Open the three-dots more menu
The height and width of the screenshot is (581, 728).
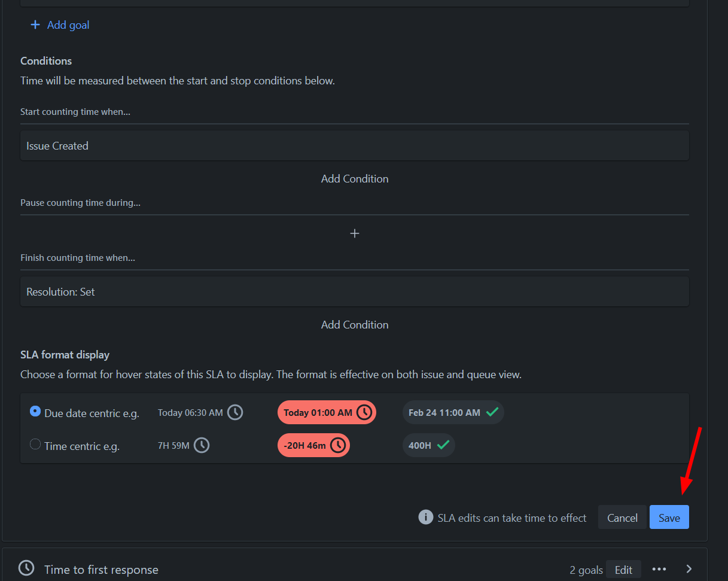pyautogui.click(x=659, y=569)
